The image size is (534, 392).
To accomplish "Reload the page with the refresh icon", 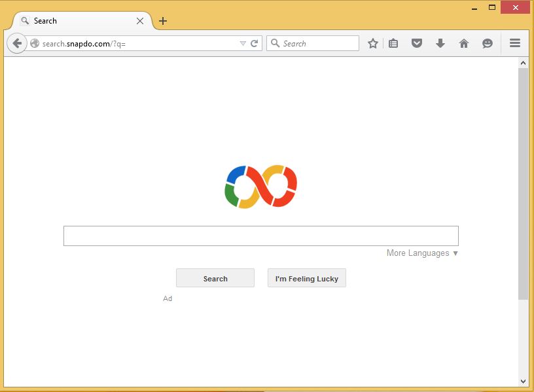I will (x=254, y=43).
